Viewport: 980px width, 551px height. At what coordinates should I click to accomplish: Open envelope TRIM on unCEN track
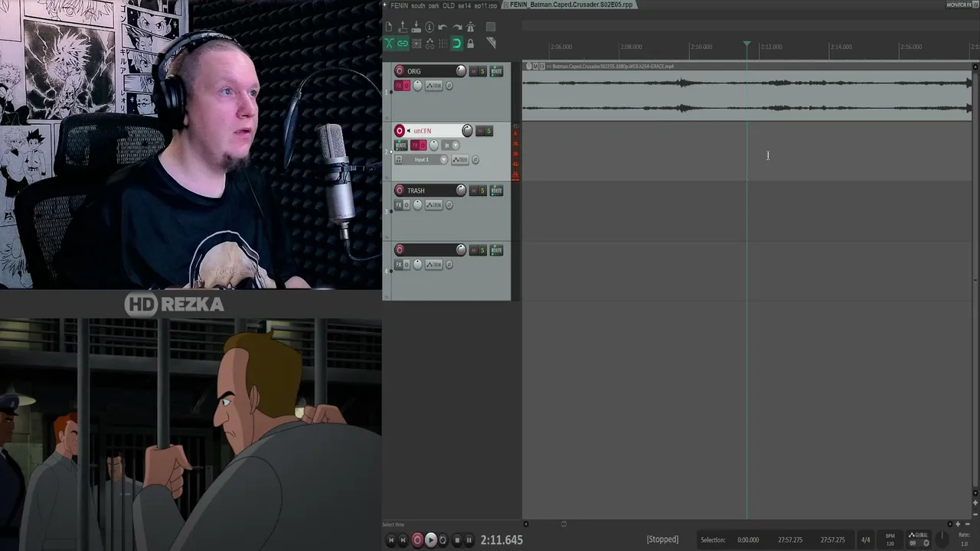[460, 159]
